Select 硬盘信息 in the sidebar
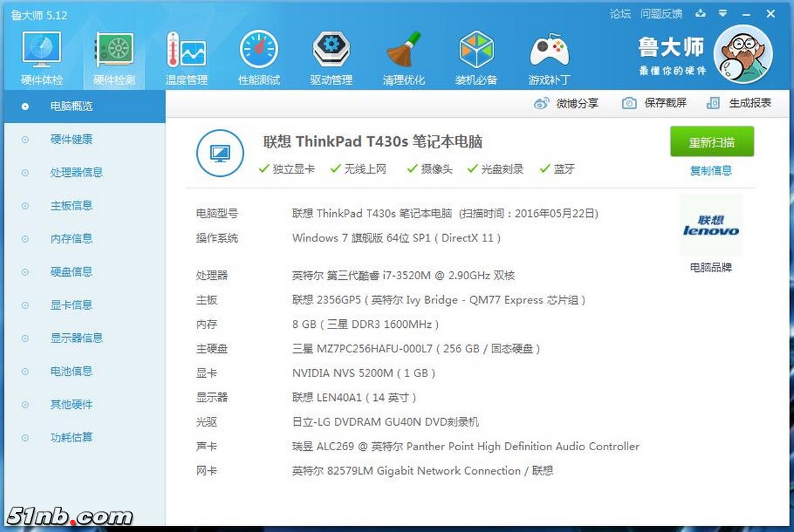794x532 pixels. 71,272
